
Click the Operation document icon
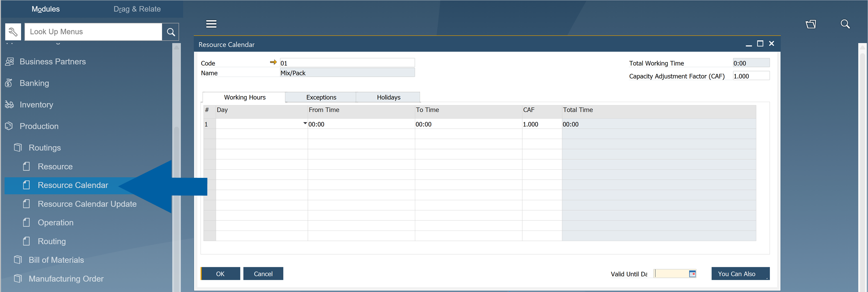click(26, 222)
